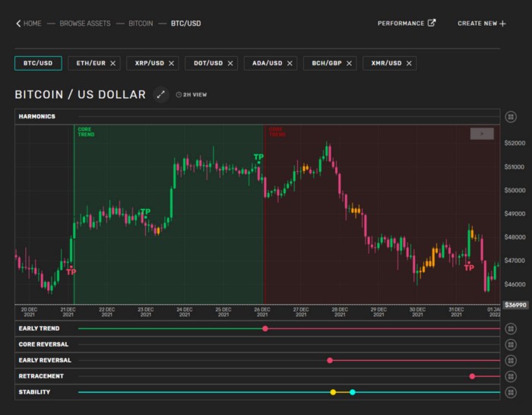532x415 pixels.
Task: Click the red TP marker near 31 Dec
Action: click(469, 268)
